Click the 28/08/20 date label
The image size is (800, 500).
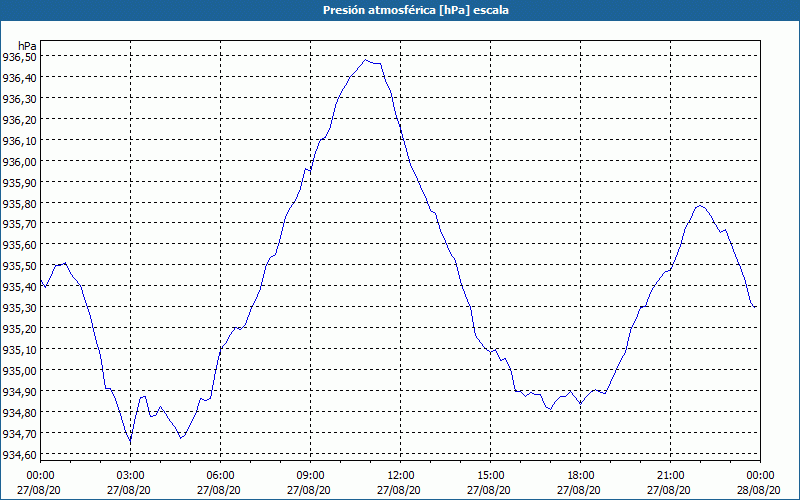(x=759, y=490)
